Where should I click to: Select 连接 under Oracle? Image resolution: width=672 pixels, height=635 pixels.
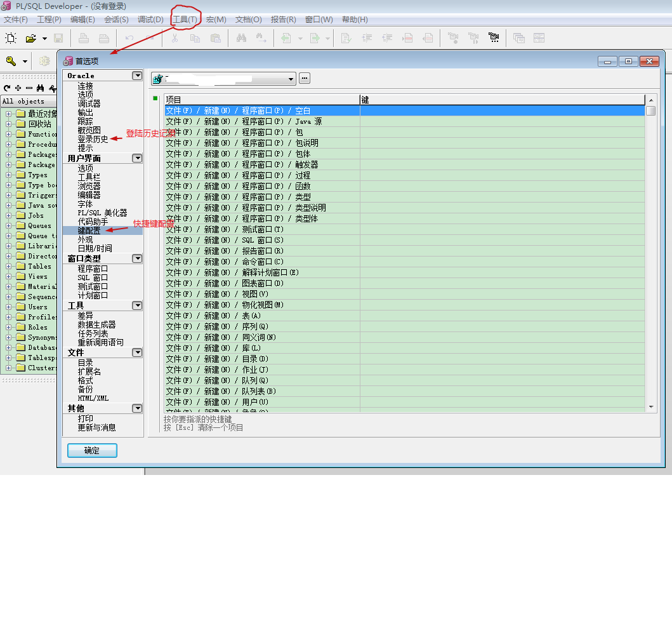(x=85, y=86)
